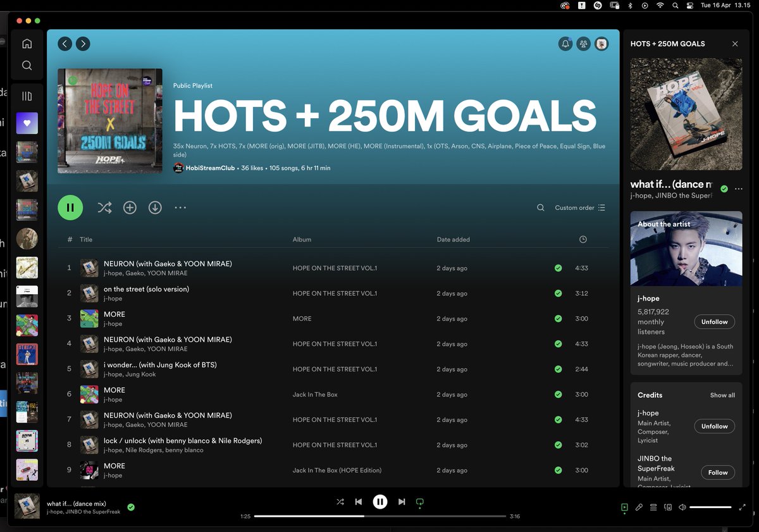
Task: Download the playlist with arrow icon
Action: pos(155,207)
